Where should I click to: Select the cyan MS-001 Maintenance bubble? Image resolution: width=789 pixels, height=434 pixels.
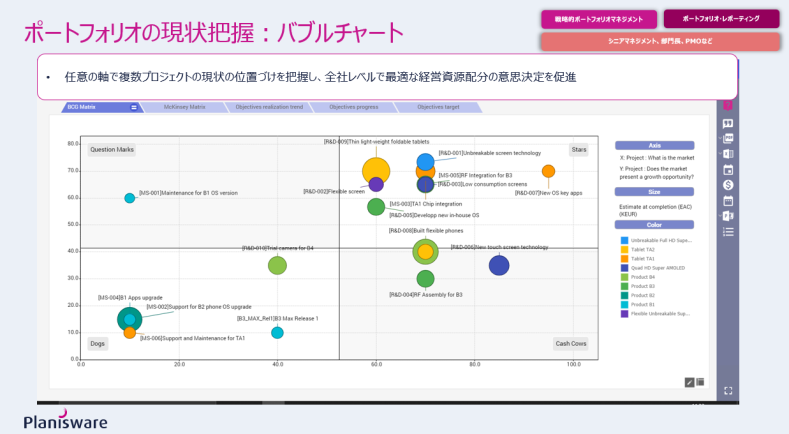click(130, 198)
